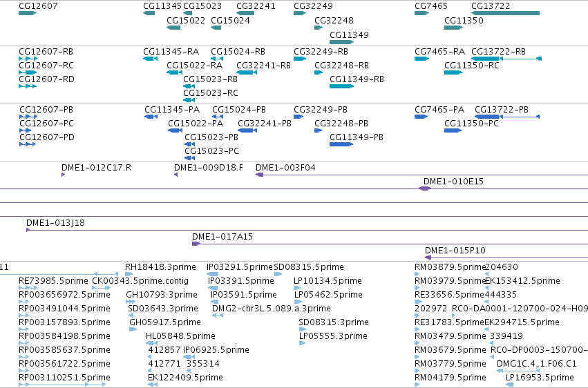This screenshot has height=388, width=588.
Task: Click transcript CG15024-RB label
Action: pyautogui.click(x=238, y=51)
